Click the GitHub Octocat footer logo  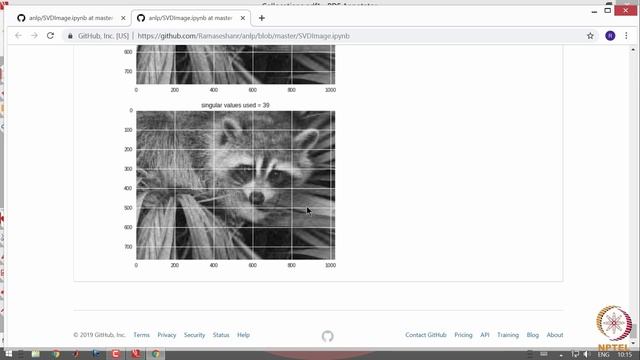[327, 336]
